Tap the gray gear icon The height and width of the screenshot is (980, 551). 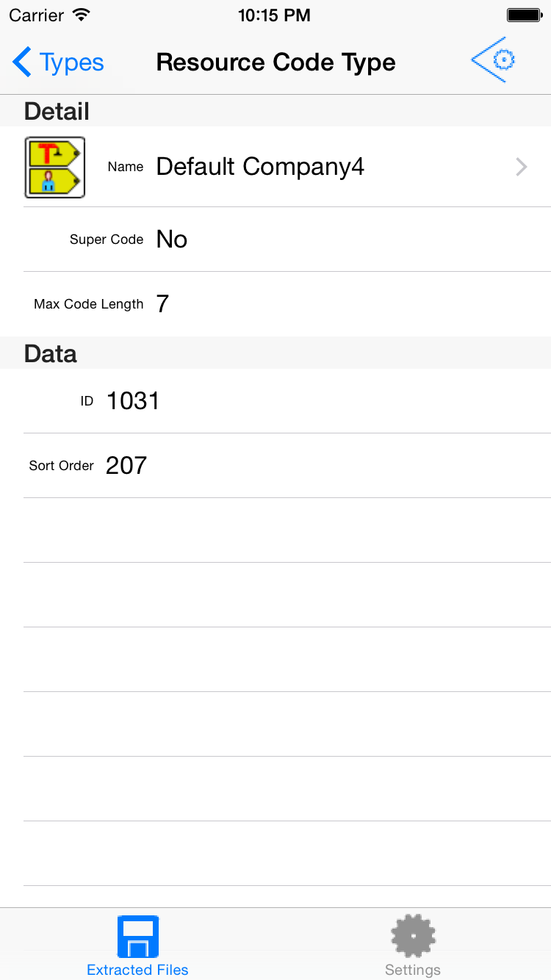(413, 937)
